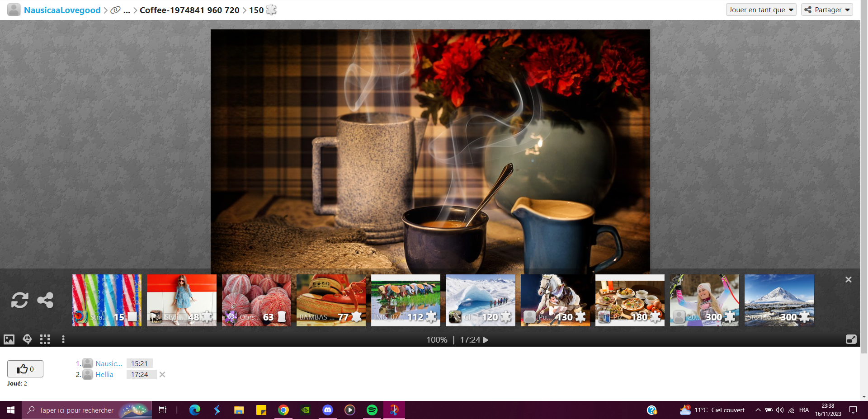
Task: Expand the Partager dropdown menu
Action: point(827,10)
